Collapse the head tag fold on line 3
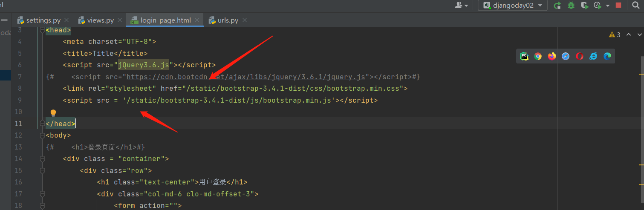 [42, 30]
